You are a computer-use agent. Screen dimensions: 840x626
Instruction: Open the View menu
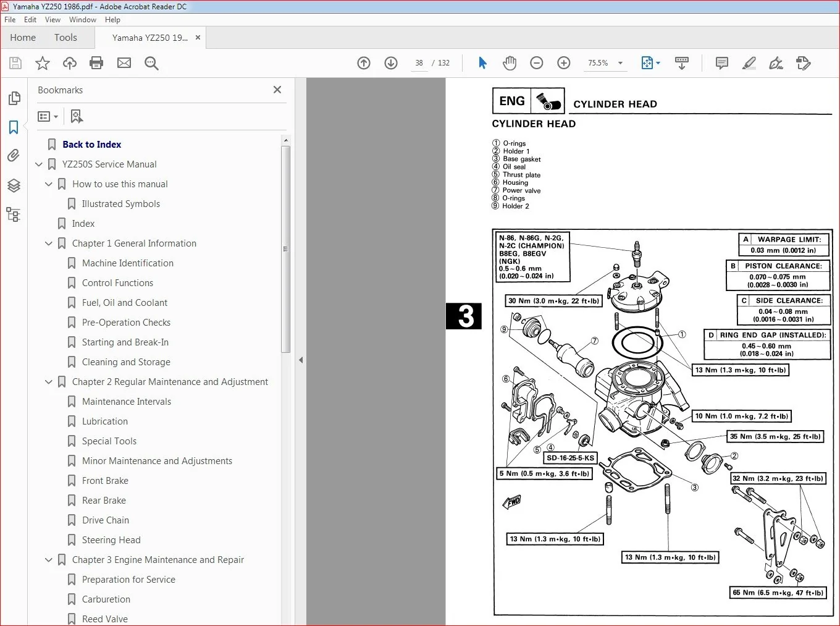(x=53, y=20)
